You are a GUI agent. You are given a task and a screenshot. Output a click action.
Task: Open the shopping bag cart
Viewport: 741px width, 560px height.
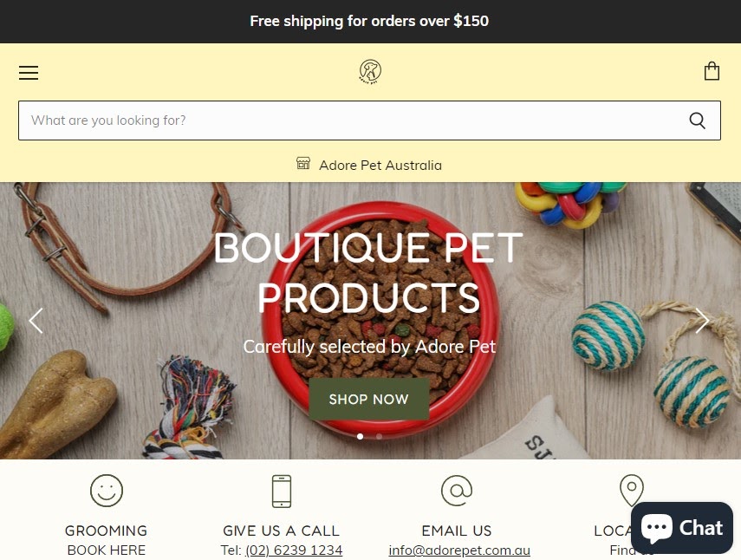coord(712,71)
